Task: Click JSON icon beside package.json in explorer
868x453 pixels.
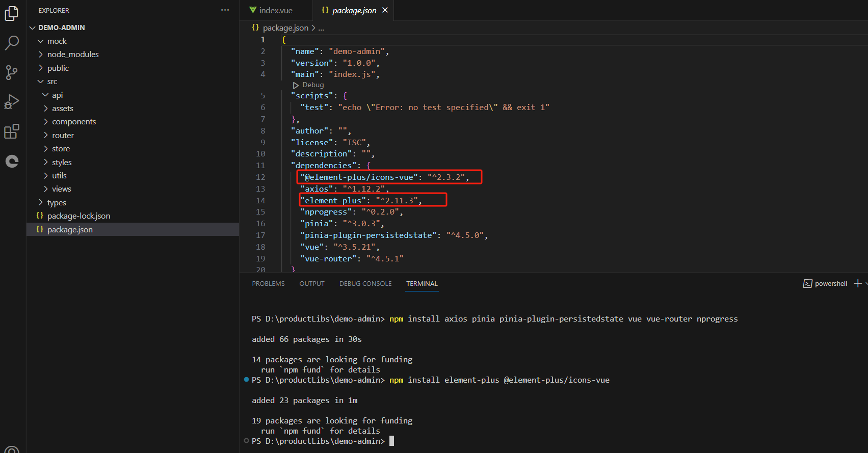Action: 40,229
